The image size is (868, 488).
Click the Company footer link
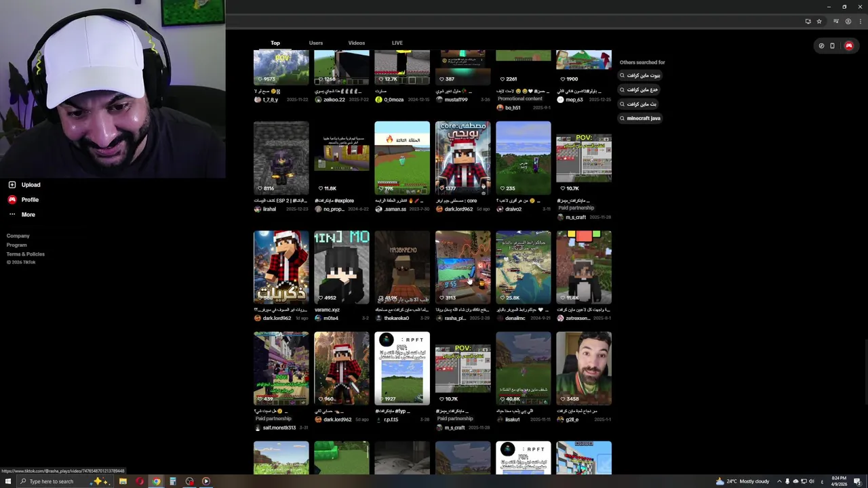tap(18, 236)
